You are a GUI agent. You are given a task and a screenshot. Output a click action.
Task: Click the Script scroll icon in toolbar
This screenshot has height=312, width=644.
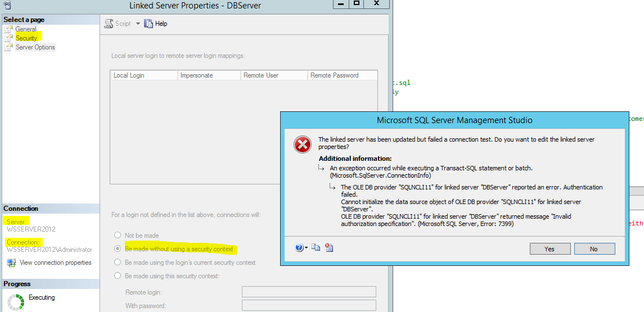coord(109,24)
